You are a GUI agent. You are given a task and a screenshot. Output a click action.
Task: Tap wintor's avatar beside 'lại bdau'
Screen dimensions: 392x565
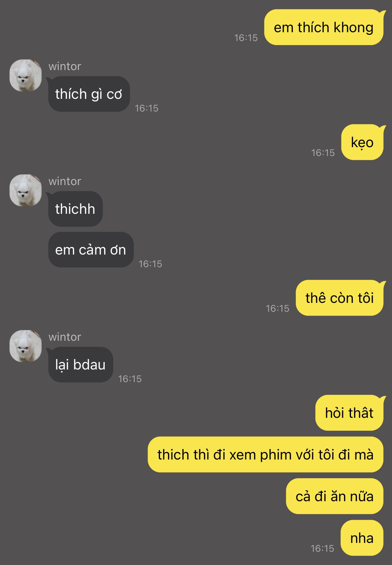pyautogui.click(x=26, y=346)
